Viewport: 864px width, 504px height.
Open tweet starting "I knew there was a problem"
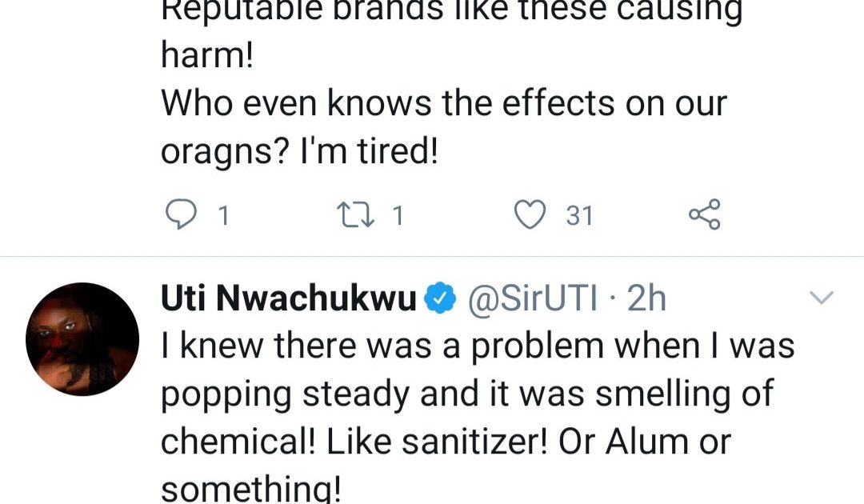coord(478,347)
